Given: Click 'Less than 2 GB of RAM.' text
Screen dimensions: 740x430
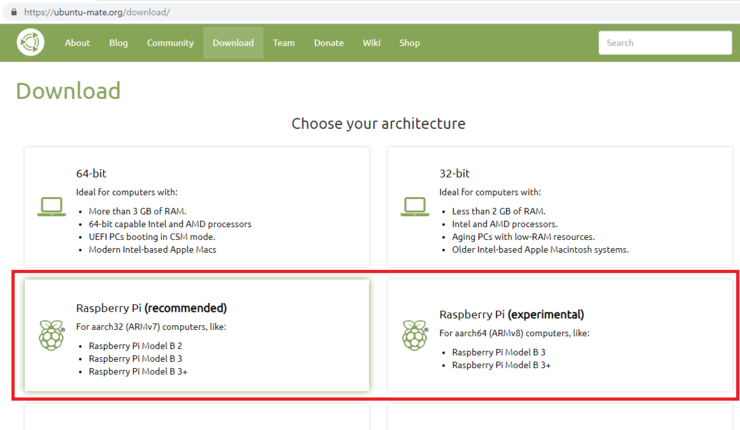Looking at the screenshot, I should [x=499, y=211].
